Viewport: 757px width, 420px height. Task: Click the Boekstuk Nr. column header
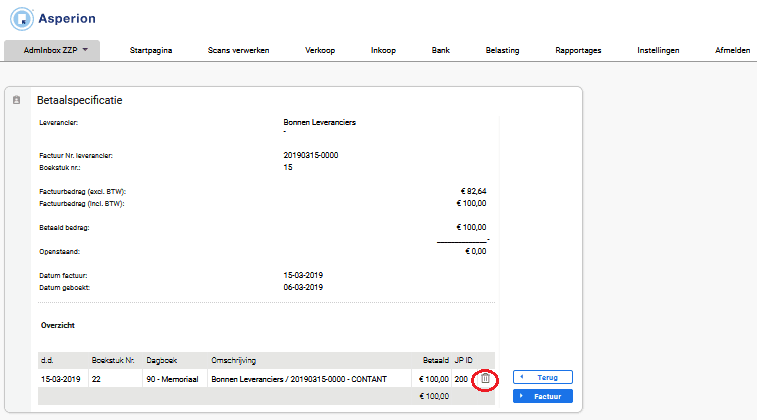pos(113,360)
